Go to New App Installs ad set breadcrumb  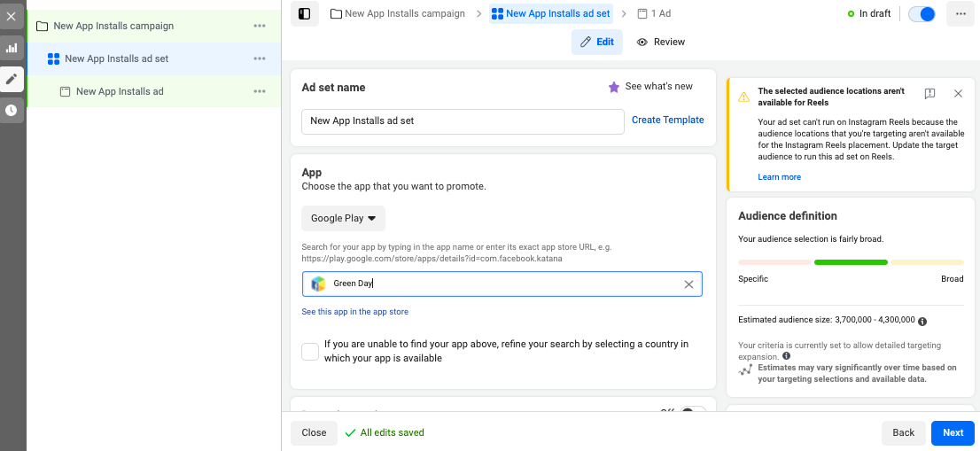pos(550,13)
